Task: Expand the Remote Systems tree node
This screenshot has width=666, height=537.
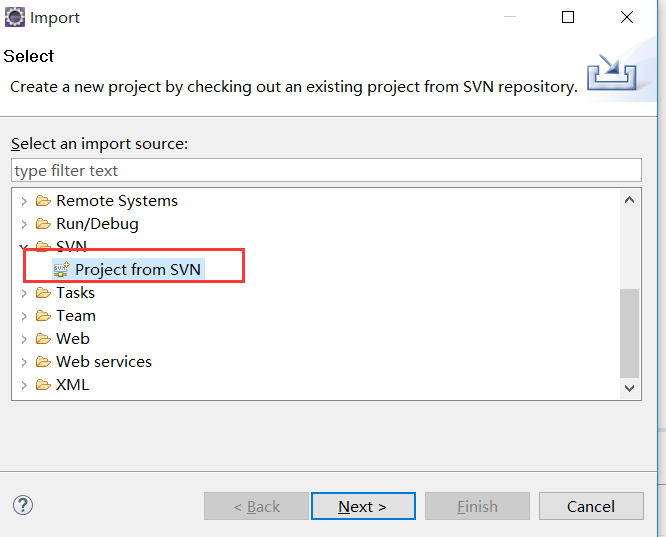Action: 24,201
